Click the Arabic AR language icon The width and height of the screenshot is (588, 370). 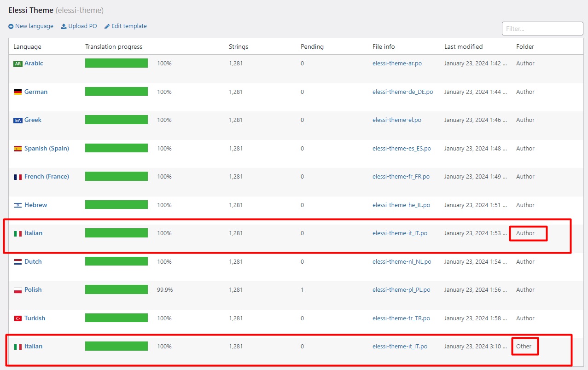[18, 64]
